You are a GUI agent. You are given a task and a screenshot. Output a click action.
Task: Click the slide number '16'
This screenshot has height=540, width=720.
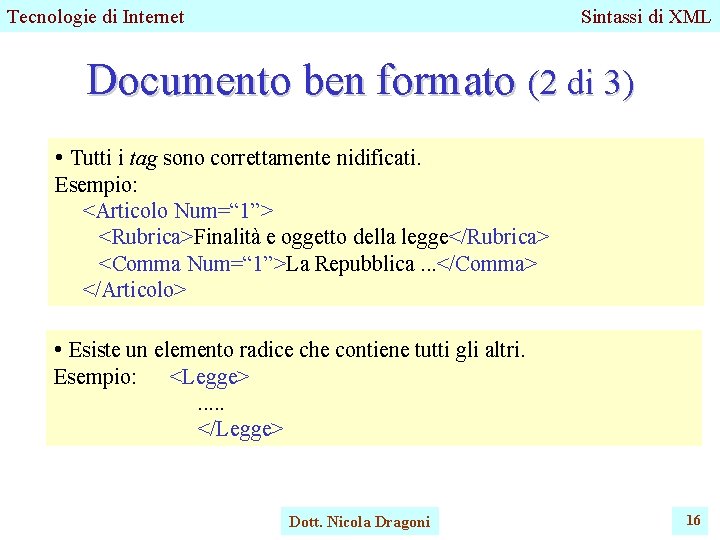point(693,520)
